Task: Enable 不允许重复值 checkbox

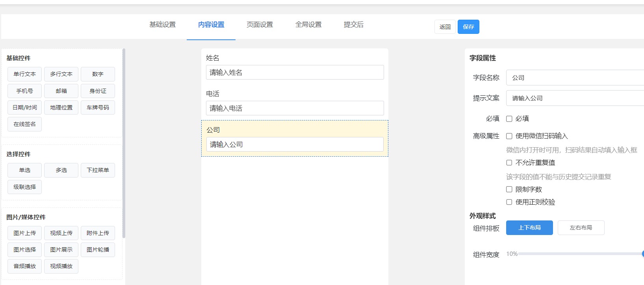Action: click(x=509, y=163)
